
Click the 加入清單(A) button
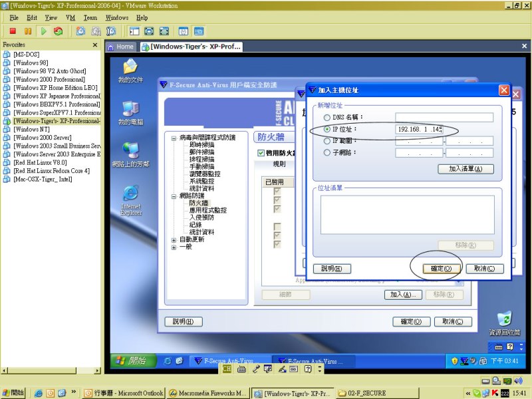465,169
